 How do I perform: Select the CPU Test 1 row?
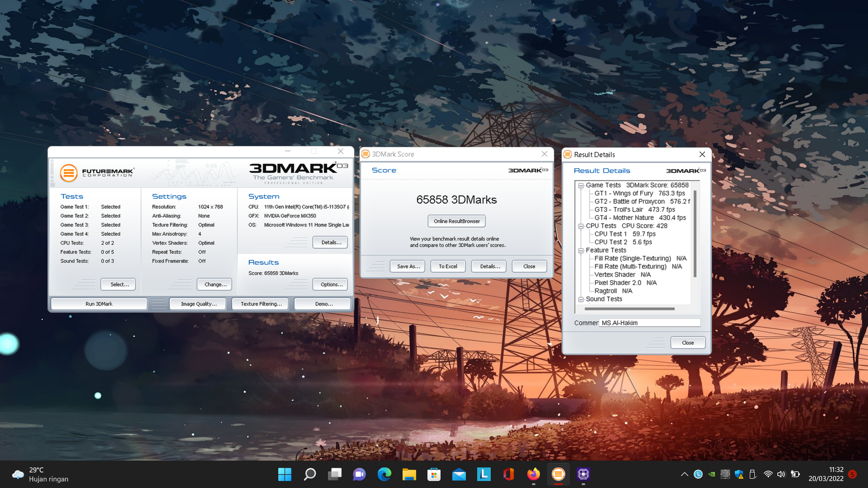pyautogui.click(x=625, y=234)
